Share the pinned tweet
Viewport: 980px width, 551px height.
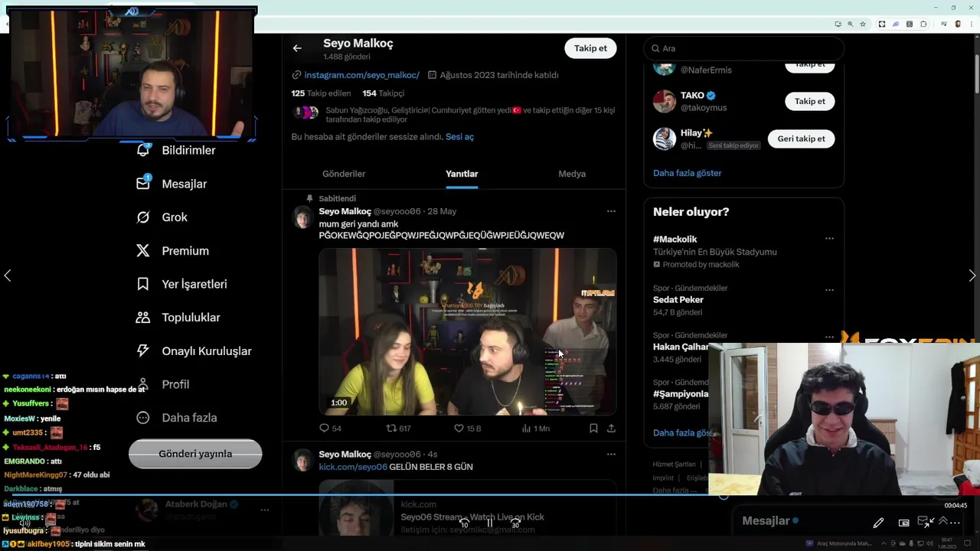coord(611,429)
